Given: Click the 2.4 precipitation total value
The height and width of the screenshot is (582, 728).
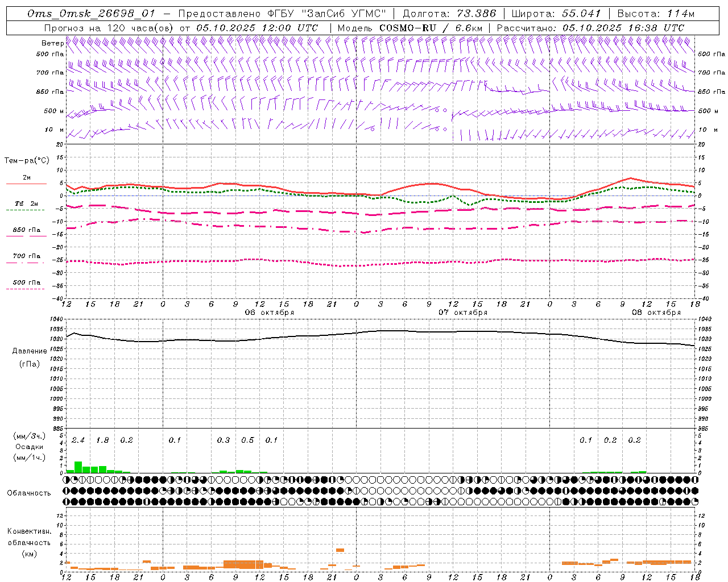Looking at the screenshot, I should click(78, 440).
